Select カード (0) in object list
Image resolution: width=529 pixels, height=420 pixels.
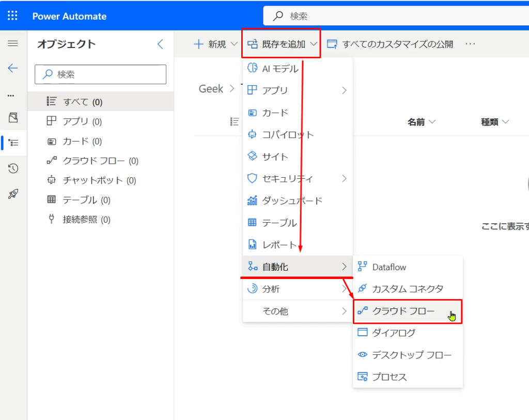(101, 141)
